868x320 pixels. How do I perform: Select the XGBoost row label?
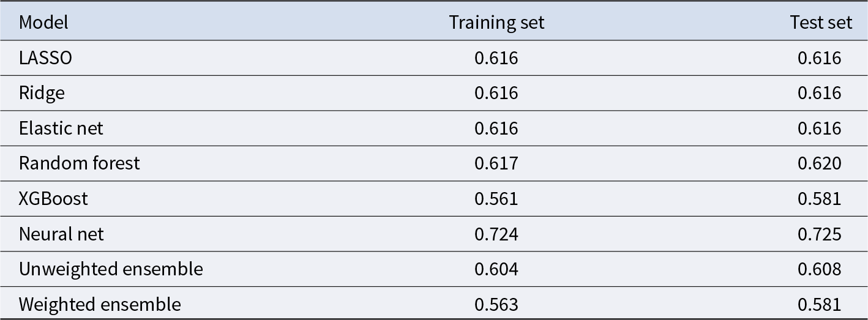click(53, 199)
